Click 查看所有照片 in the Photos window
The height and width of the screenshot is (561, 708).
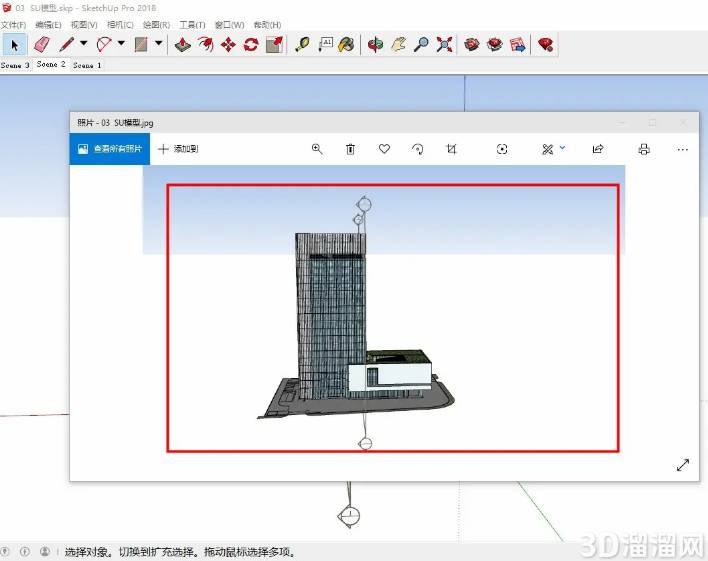tap(110, 149)
